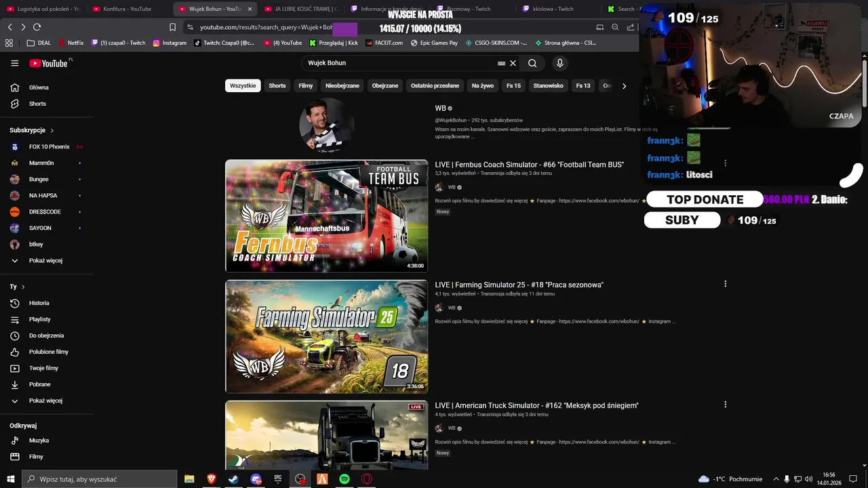
Task: Open the Epic Games Pay bookmark
Action: 434,43
